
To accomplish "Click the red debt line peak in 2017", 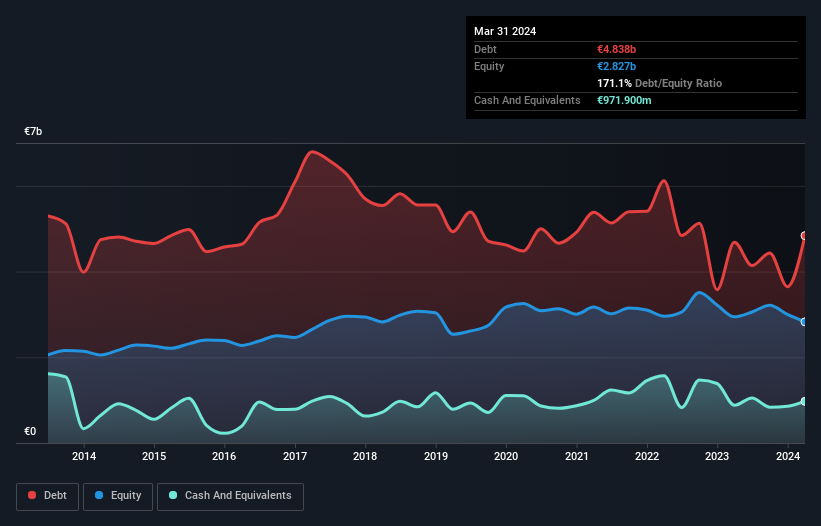I will (x=312, y=152).
